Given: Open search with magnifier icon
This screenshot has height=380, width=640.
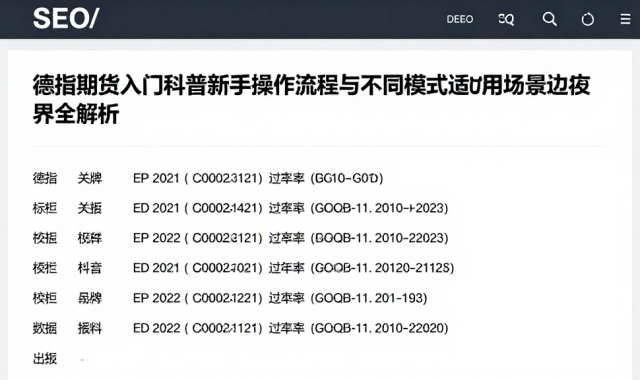Looking at the screenshot, I should click(x=549, y=19).
